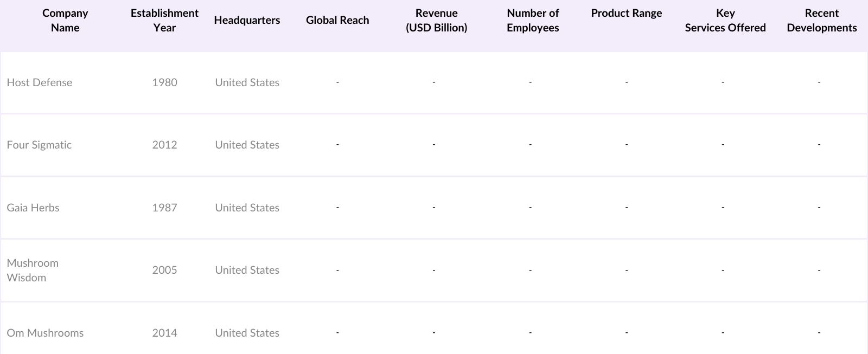868x354 pixels.
Task: Select the Revenue (USD Billion) header
Action: tap(436, 21)
